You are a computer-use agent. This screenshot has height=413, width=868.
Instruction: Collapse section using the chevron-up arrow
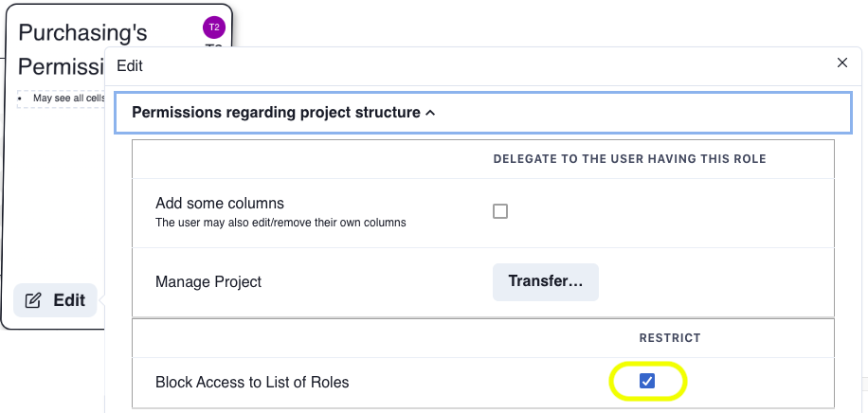coord(430,113)
